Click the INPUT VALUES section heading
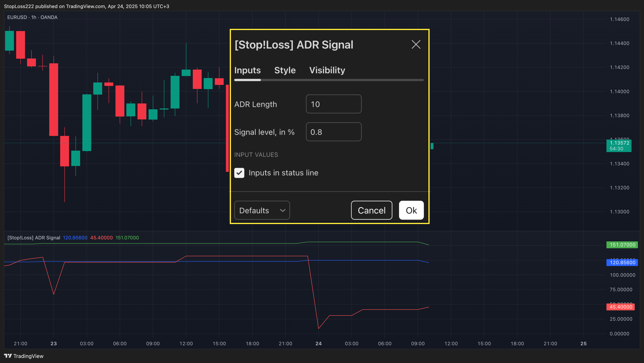This screenshot has height=363, width=644. [x=256, y=155]
